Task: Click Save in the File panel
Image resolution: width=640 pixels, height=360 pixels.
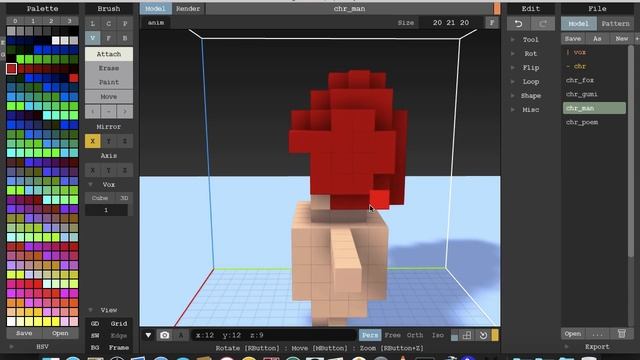Action: [573, 38]
